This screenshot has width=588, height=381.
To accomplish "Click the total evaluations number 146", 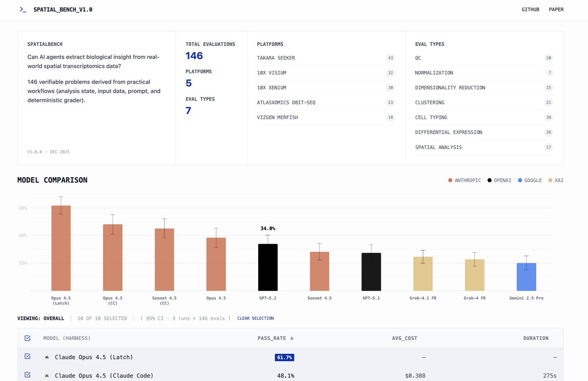I will click(194, 56).
